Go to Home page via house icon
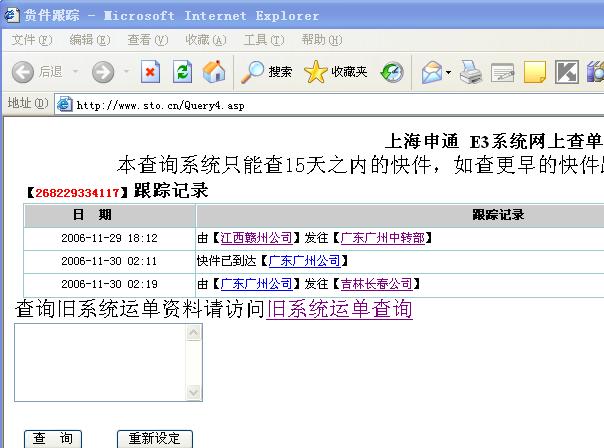Viewport: 604px width, 448px height. 214,72
